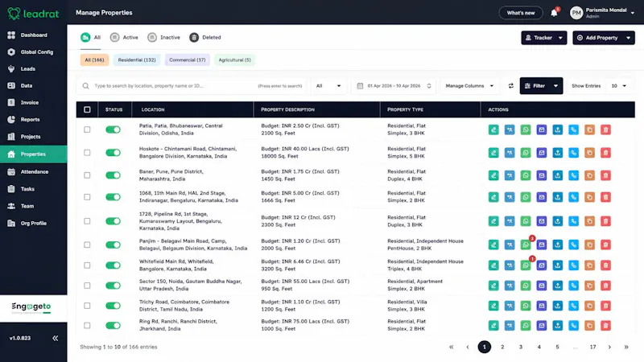Filter by Commercial (17)
Screen dimensions: 644x362
188,60
